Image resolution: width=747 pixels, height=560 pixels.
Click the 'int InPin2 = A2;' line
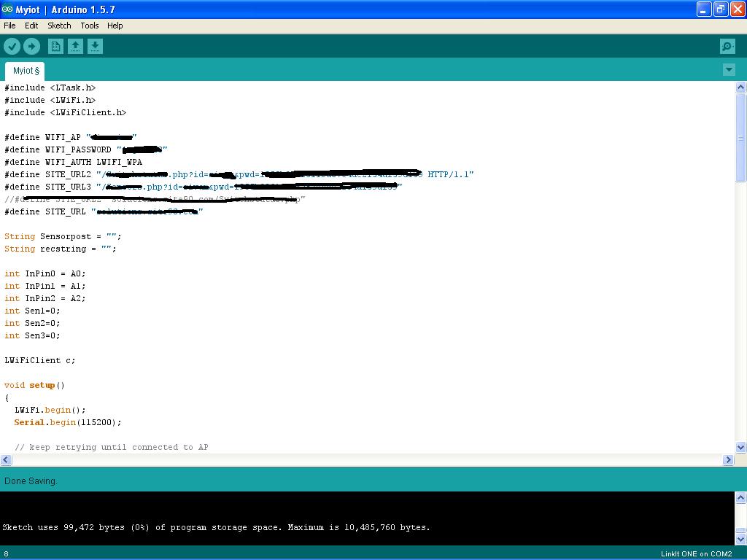pos(45,298)
